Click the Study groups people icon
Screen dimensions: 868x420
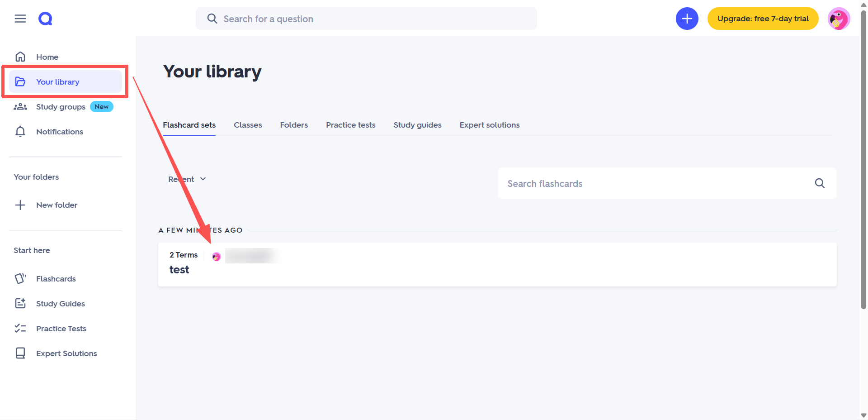tap(20, 107)
